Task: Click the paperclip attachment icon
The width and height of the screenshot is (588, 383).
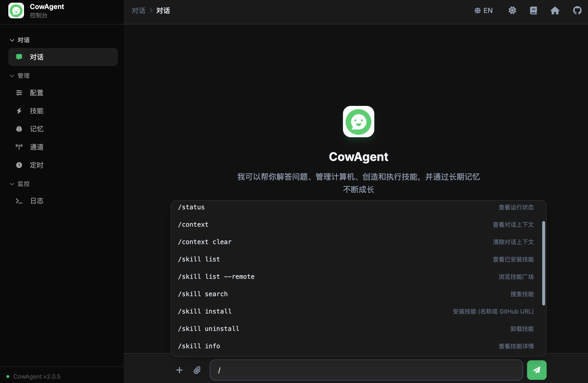Action: (197, 370)
